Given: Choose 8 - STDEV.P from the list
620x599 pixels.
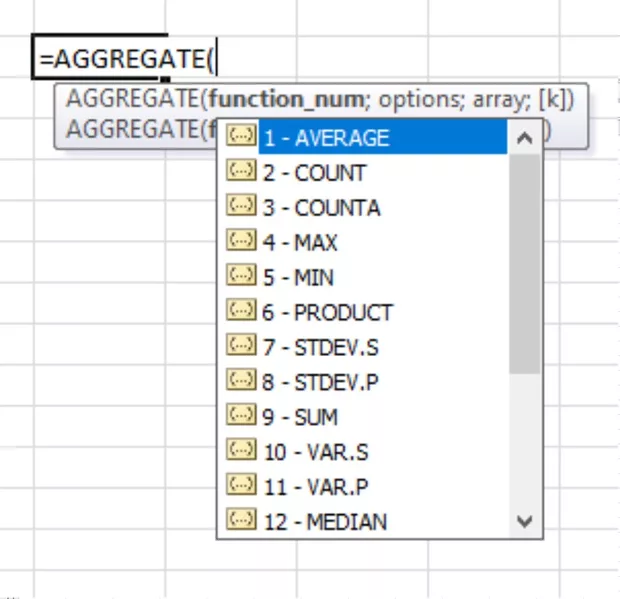Looking at the screenshot, I should 320,382.
